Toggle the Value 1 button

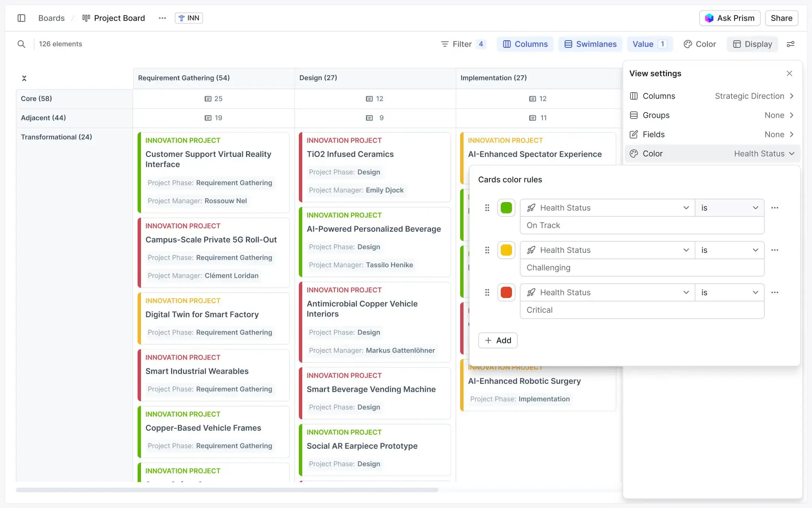point(649,44)
